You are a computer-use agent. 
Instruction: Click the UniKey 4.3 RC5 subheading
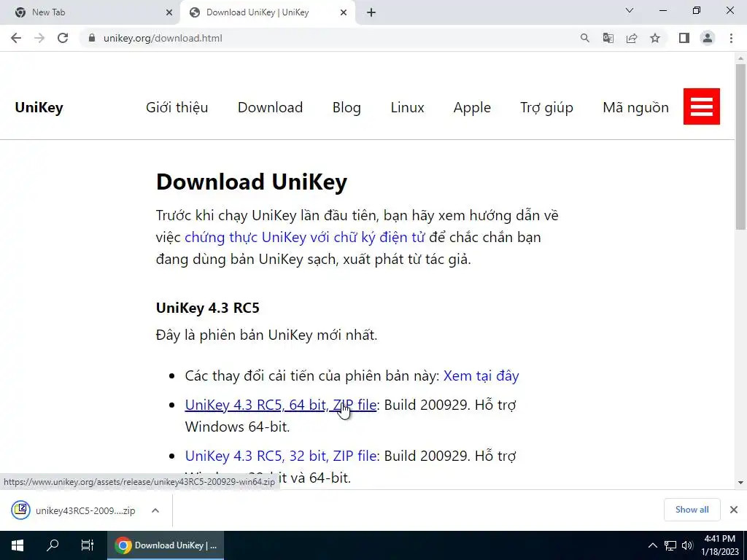point(208,308)
